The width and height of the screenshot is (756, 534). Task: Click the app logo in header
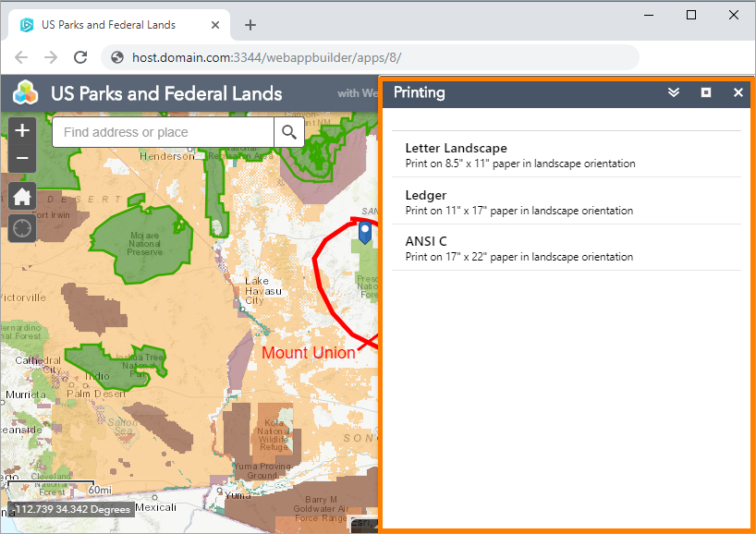tap(25, 93)
